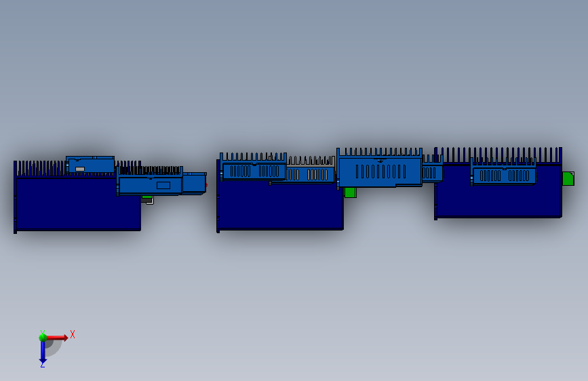The height and width of the screenshot is (381, 588).
Task: Select the small box at the left assembly's end
Action: click(194, 183)
